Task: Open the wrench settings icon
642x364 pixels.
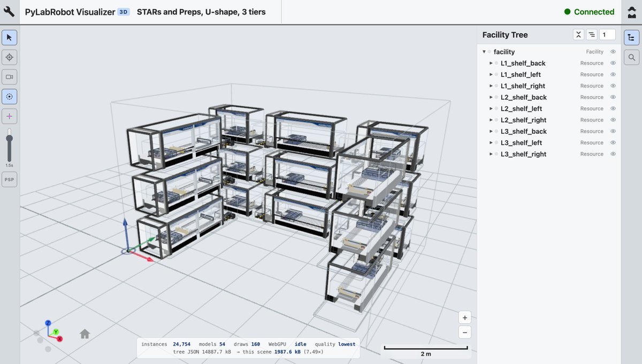Action: [9, 12]
